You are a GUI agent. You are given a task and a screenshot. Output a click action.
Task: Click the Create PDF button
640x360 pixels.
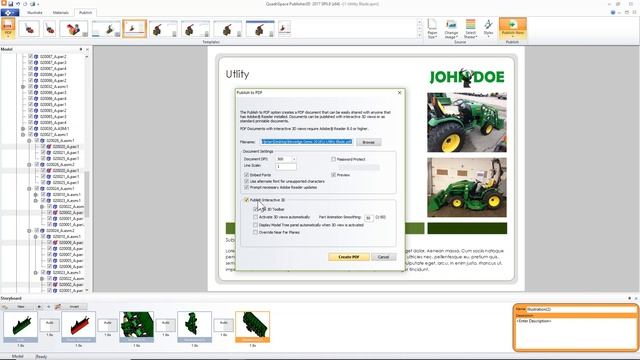(x=349, y=257)
